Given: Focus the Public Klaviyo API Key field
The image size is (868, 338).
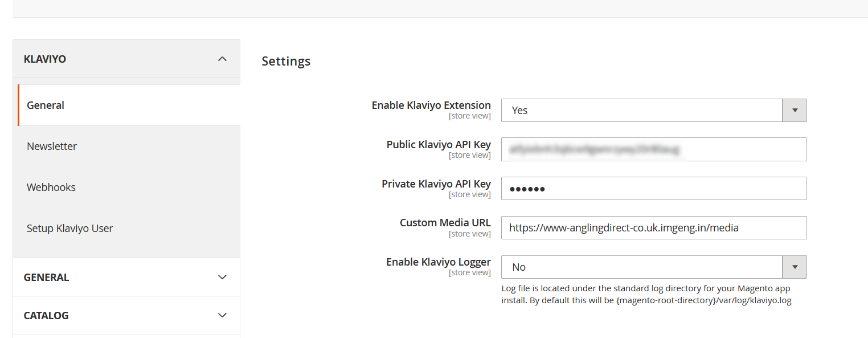Looking at the screenshot, I should coord(654,149).
